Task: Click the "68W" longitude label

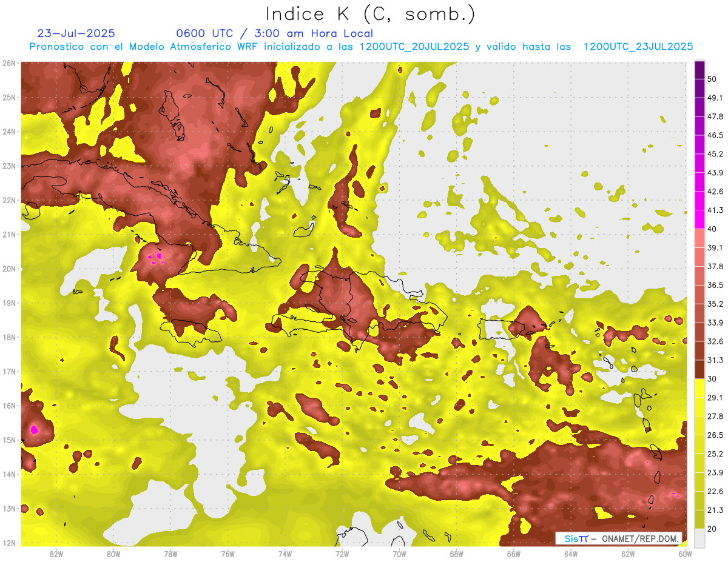Action: (457, 554)
